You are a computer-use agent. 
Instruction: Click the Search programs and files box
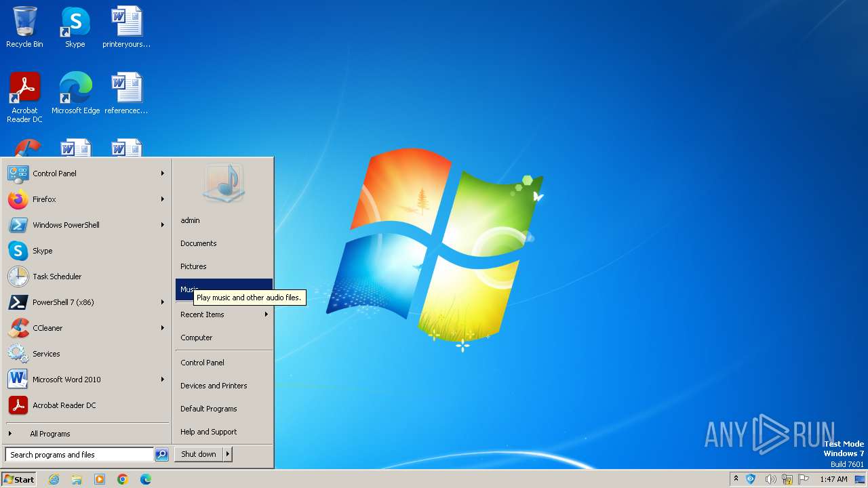point(79,455)
